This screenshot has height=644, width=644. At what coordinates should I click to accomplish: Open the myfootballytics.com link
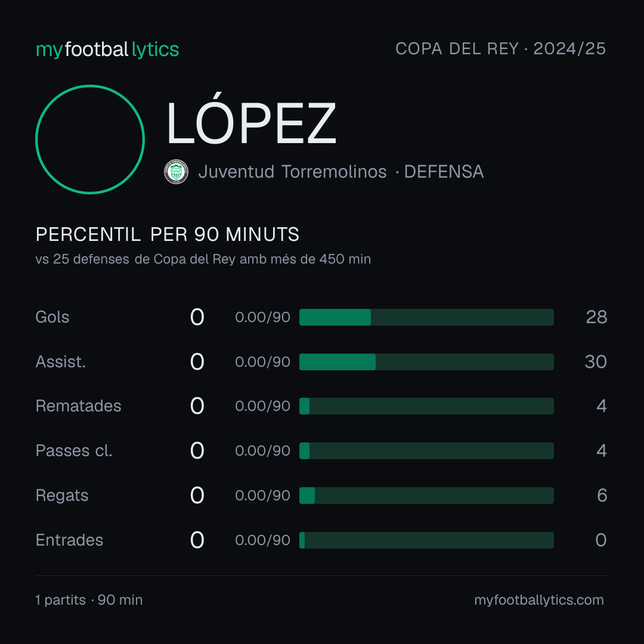pyautogui.click(x=539, y=600)
